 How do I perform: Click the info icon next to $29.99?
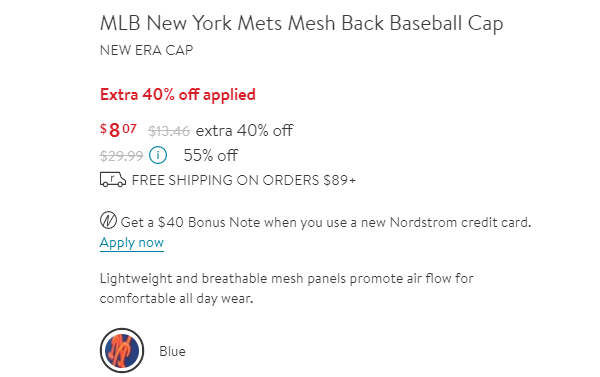(158, 155)
